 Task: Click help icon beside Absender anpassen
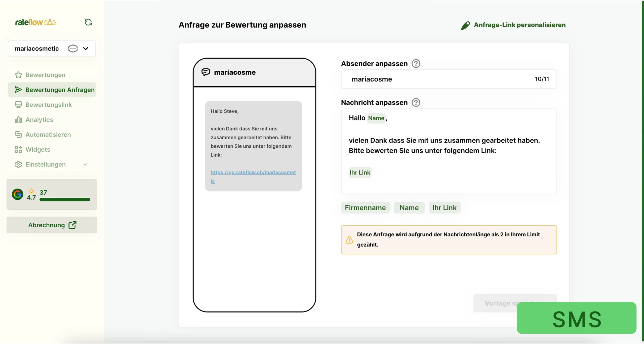[x=416, y=64]
